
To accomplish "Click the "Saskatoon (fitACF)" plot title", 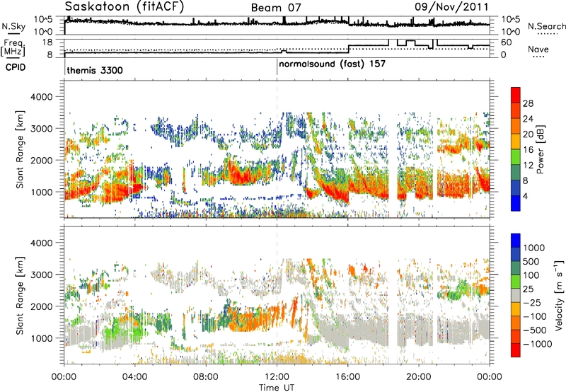I will (x=125, y=6).
